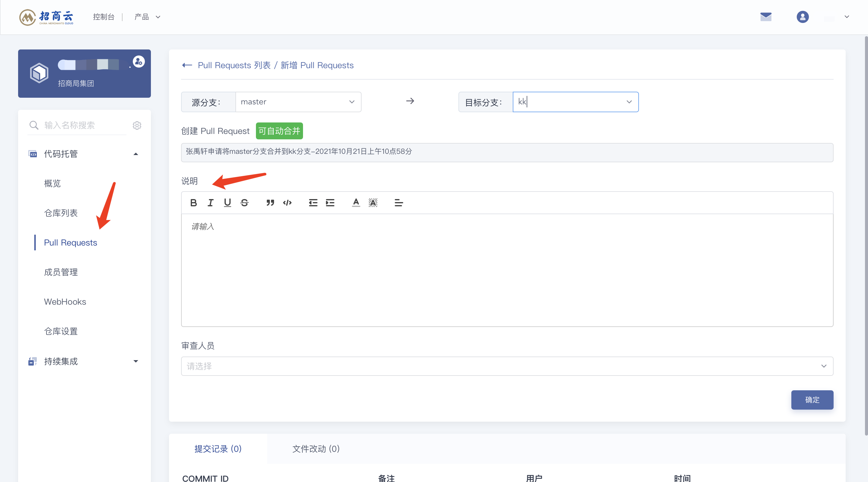Open 仓库列表 in the sidebar
This screenshot has height=482, width=868.
pos(61,213)
